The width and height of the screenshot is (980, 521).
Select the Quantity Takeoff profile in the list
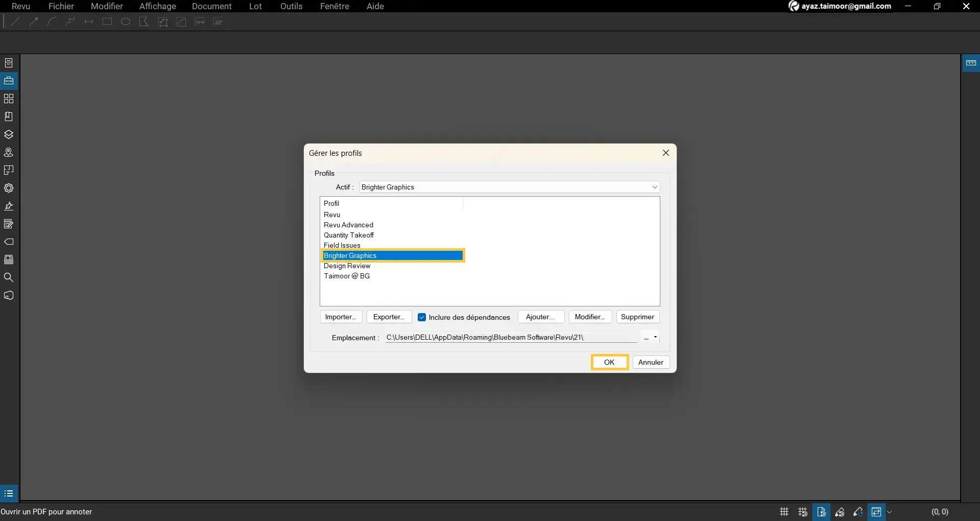[x=349, y=235]
